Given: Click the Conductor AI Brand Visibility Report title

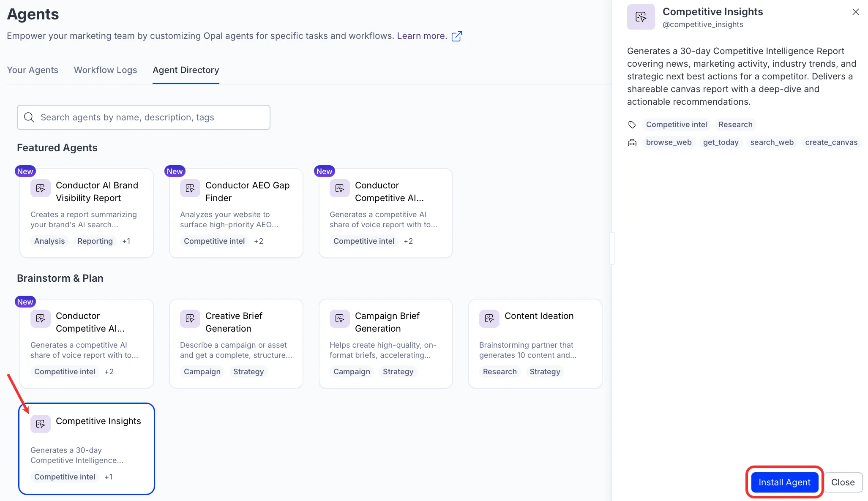Looking at the screenshot, I should point(97,192).
